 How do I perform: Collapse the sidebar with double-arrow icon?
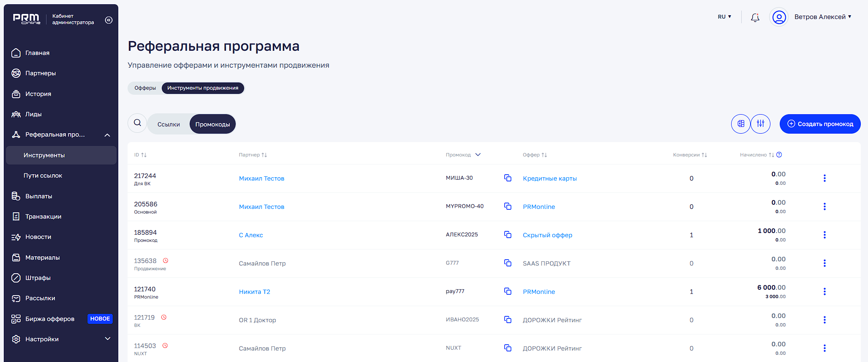[109, 20]
